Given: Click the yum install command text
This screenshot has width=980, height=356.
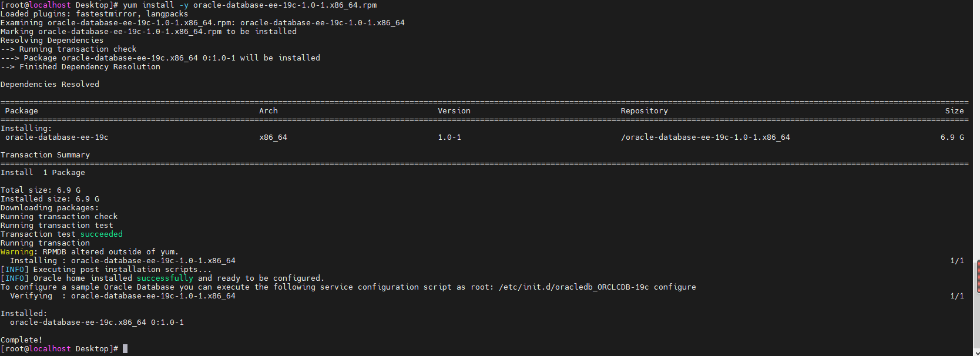Looking at the screenshot, I should click(x=250, y=5).
